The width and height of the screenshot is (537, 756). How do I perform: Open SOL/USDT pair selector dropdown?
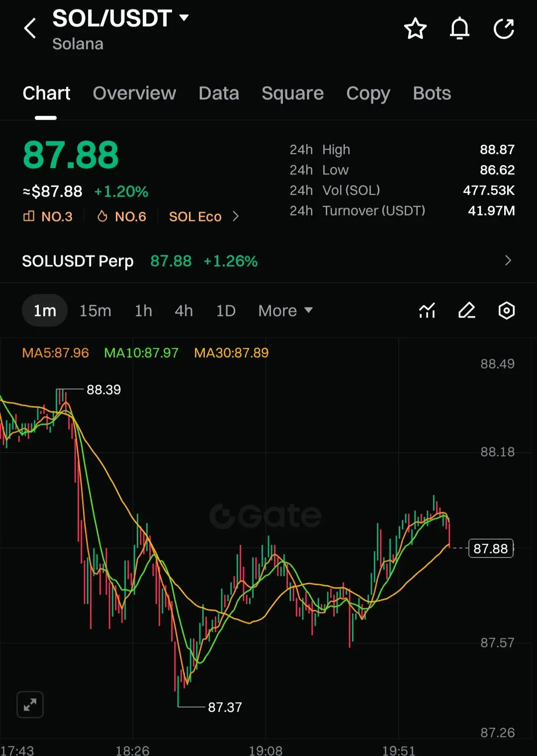(121, 18)
